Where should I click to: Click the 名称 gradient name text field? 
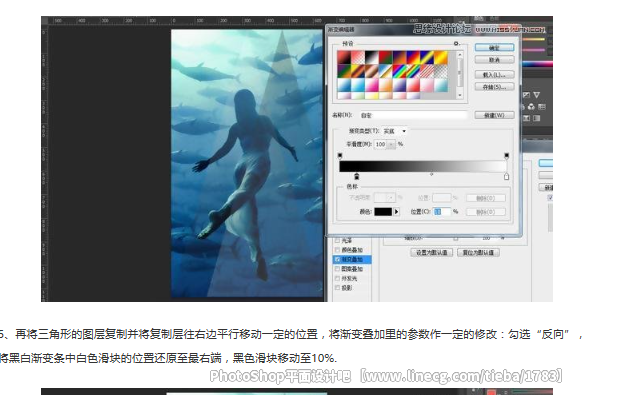[413, 115]
